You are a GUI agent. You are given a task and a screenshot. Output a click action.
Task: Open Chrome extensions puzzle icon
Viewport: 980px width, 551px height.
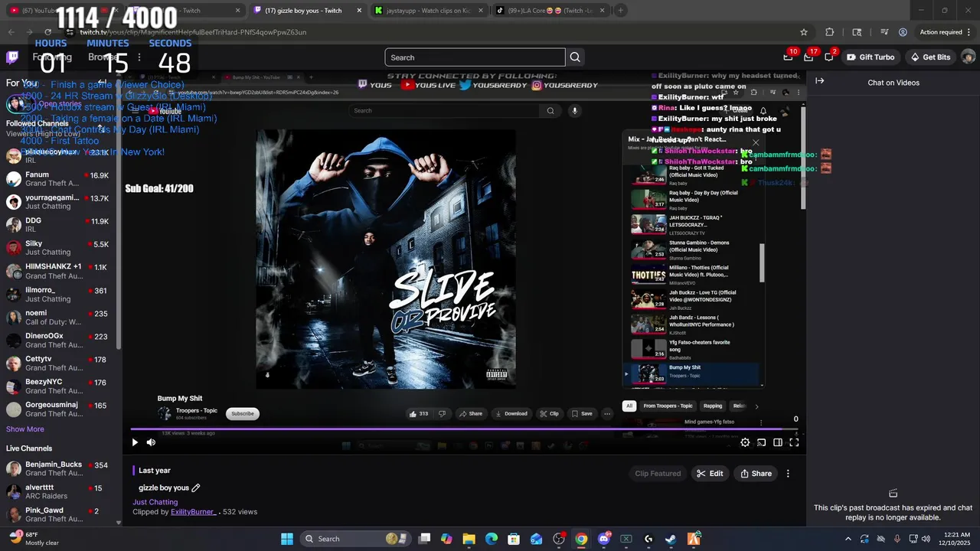pyautogui.click(x=830, y=32)
